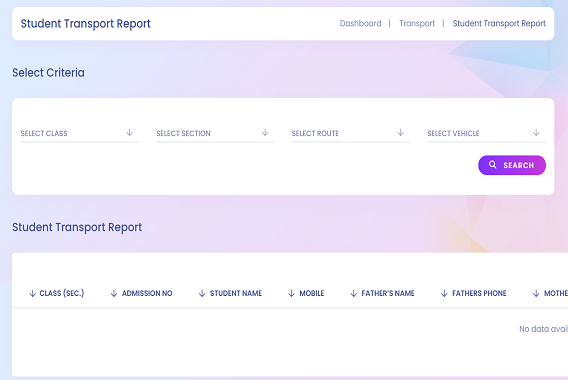This screenshot has height=380, width=568.
Task: Open the Transport breadcrumb link
Action: [417, 24]
